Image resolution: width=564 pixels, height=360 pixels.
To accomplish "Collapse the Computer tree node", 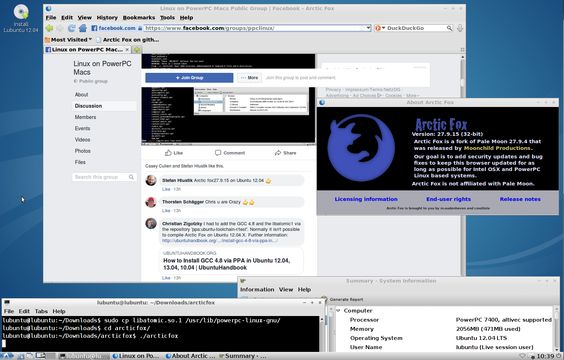I will [338, 310].
